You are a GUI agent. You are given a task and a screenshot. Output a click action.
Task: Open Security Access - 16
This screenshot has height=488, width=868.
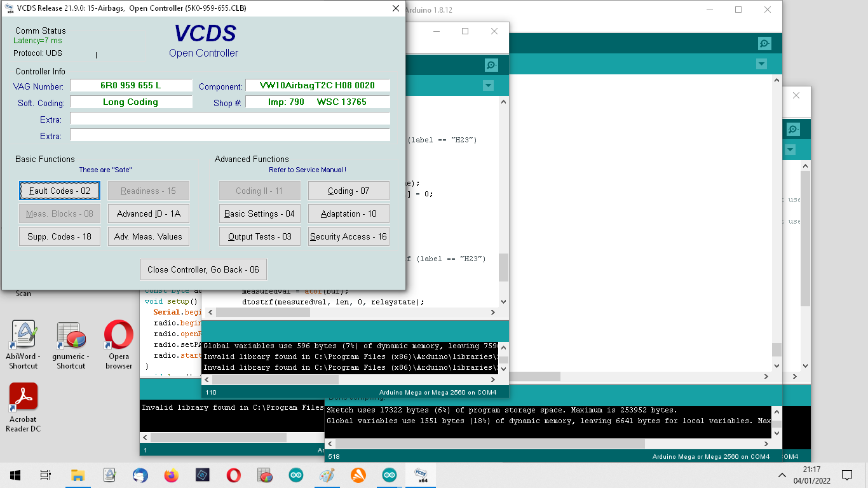[x=349, y=236]
